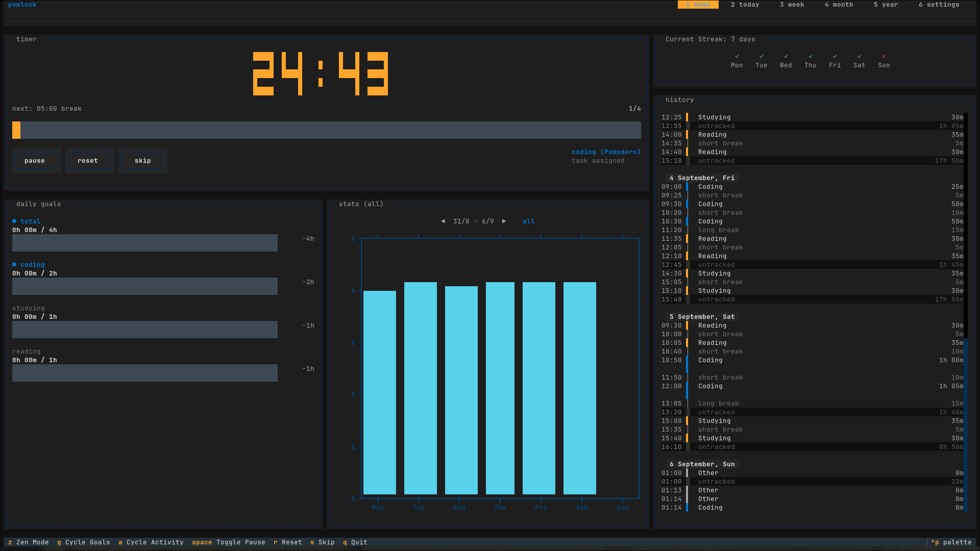Select the 12:25 Studying history entry

[813, 117]
